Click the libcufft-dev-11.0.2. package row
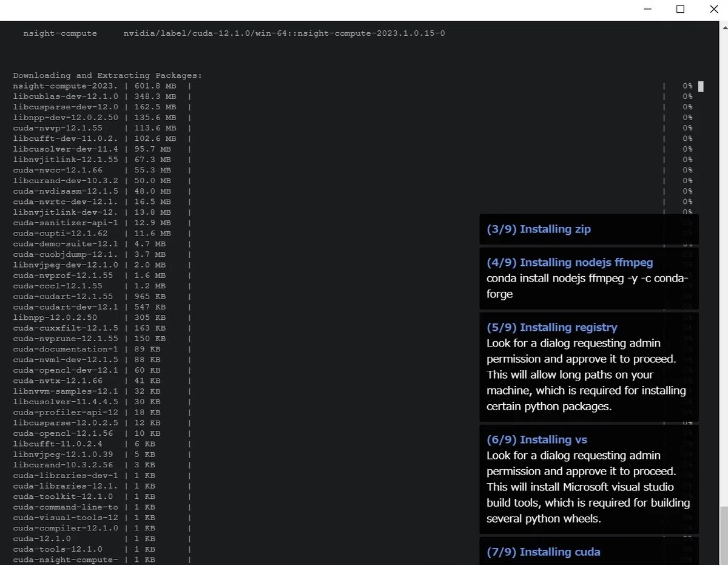The height and width of the screenshot is (565, 728). coord(352,138)
